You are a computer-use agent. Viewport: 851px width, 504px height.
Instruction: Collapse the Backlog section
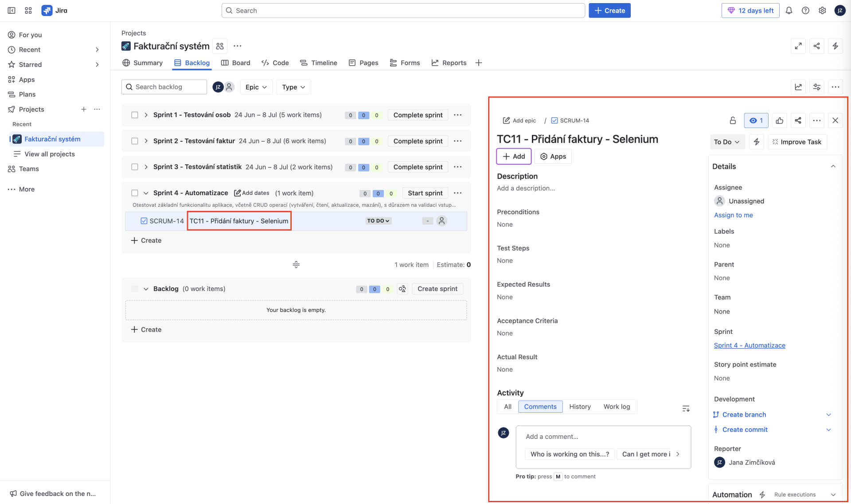click(x=146, y=289)
